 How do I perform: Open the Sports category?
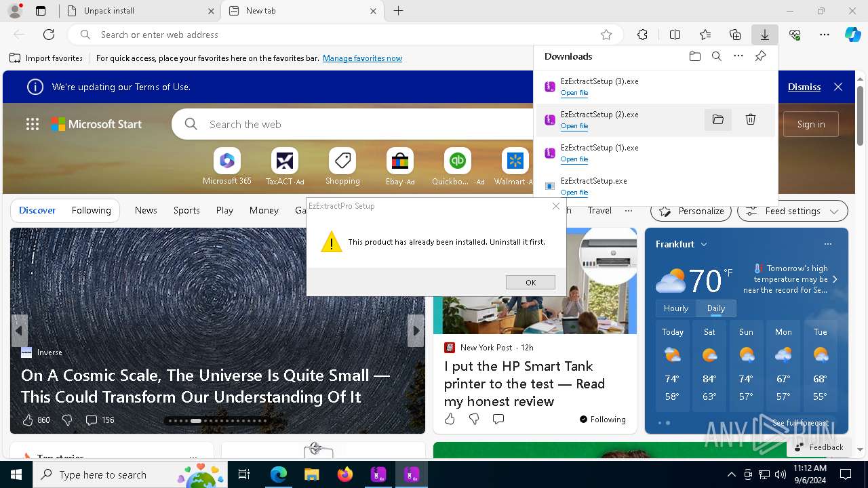click(x=186, y=211)
